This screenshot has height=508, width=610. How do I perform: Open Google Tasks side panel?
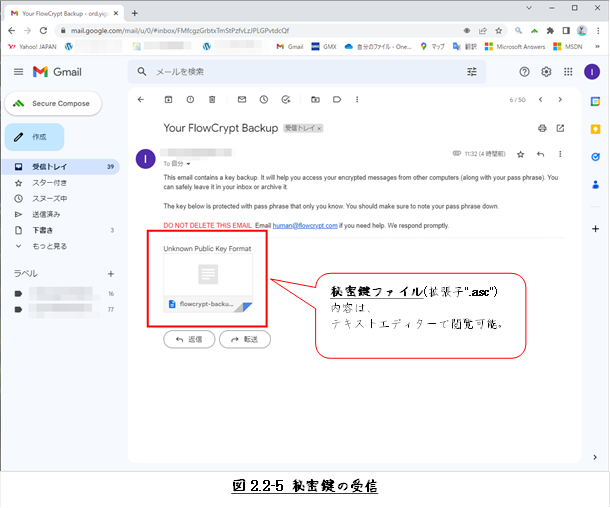pos(595,157)
